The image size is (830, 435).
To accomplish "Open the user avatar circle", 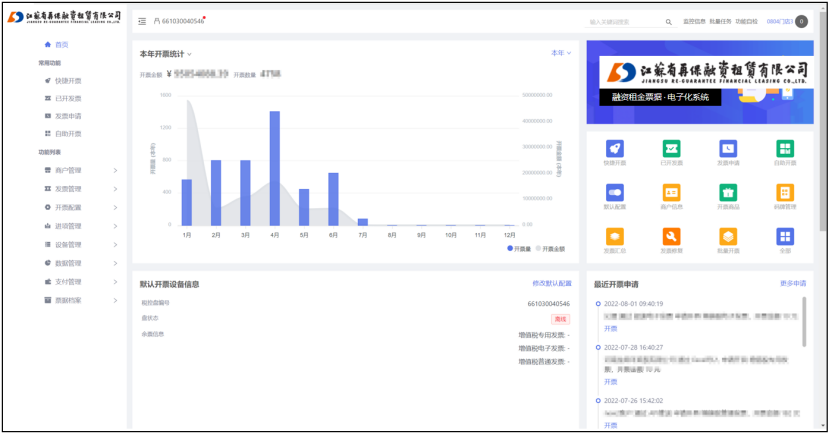I will click(801, 22).
